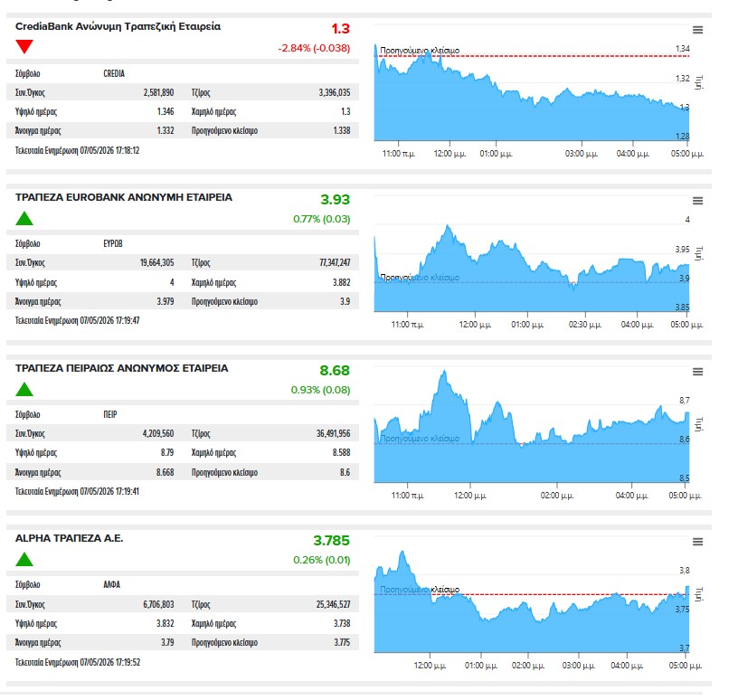The image size is (738, 700).
Task: Click the timestamp 07/05/2026 17:19:41
Action: 109,491
